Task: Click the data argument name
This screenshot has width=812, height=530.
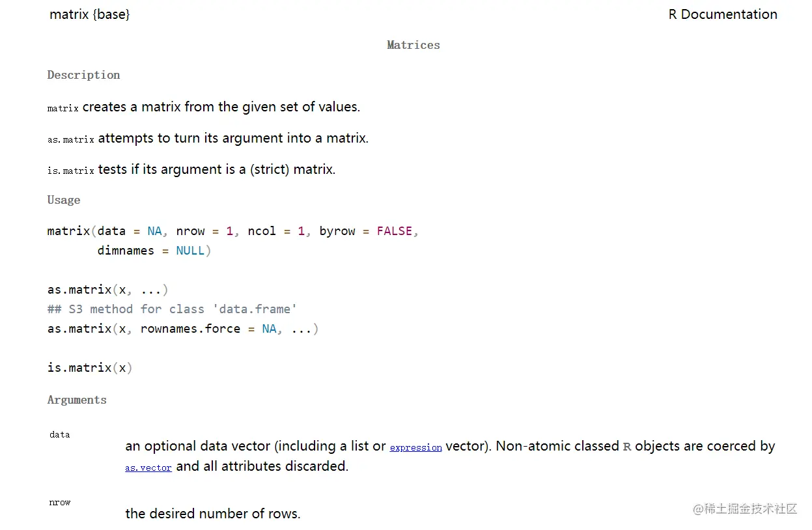Action: [x=60, y=434]
